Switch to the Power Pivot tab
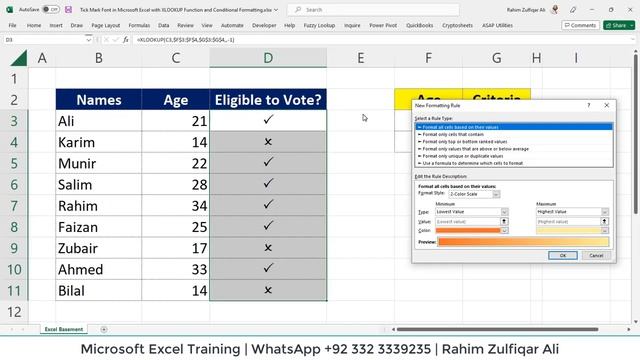 [x=383, y=25]
